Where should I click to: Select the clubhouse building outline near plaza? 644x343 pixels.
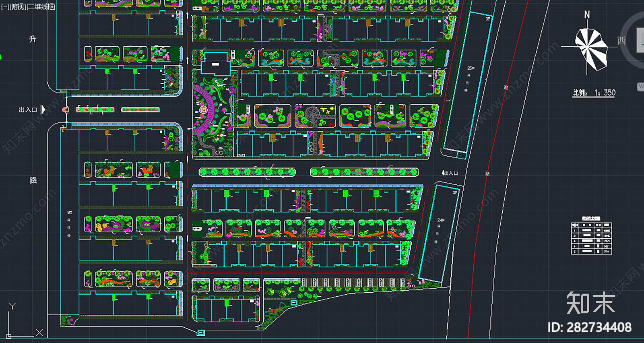click(216, 63)
